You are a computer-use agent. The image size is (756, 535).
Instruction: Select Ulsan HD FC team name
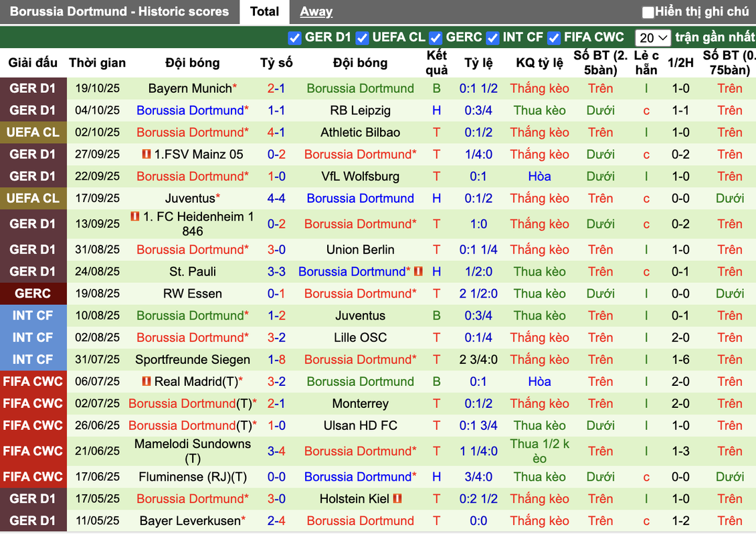[360, 425]
